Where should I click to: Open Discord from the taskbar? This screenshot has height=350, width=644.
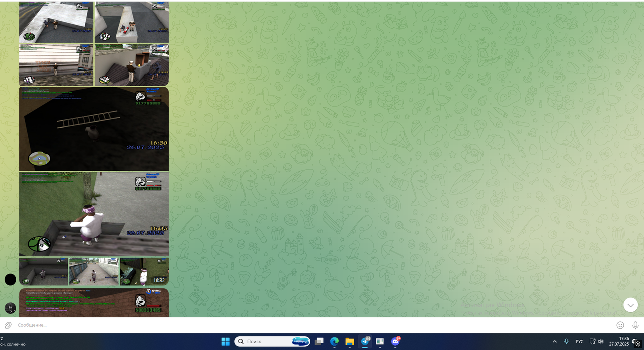click(395, 341)
